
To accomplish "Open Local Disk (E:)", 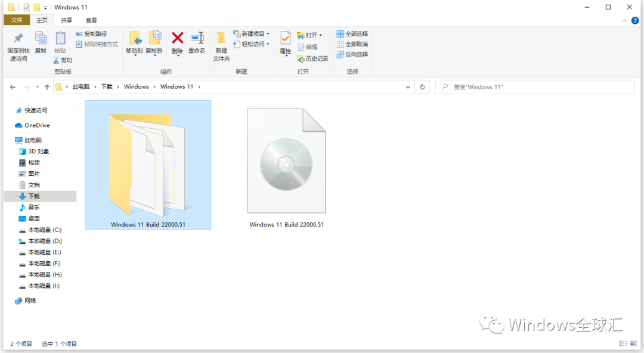I will pos(41,252).
